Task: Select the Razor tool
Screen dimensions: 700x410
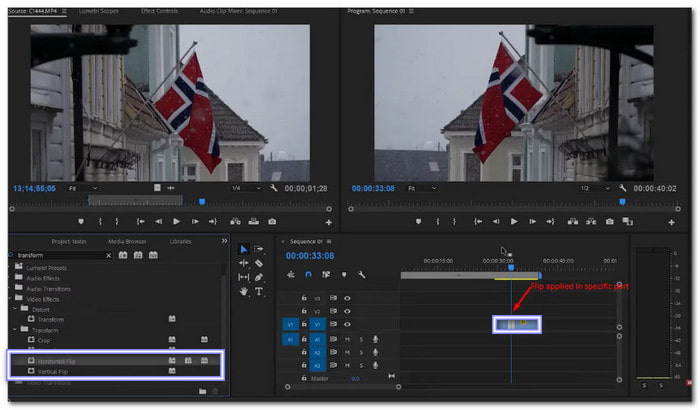Action: [259, 263]
